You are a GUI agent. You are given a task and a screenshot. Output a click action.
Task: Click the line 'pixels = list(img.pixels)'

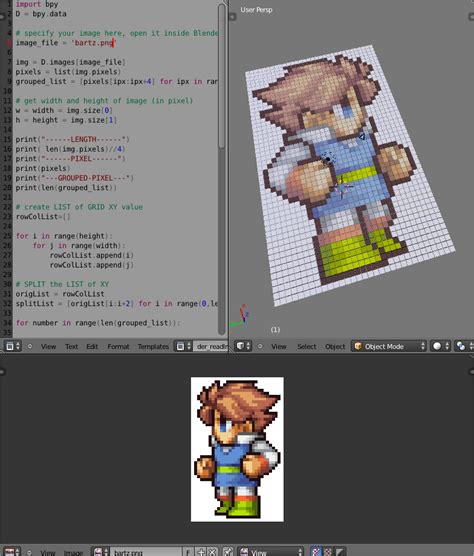[68, 72]
